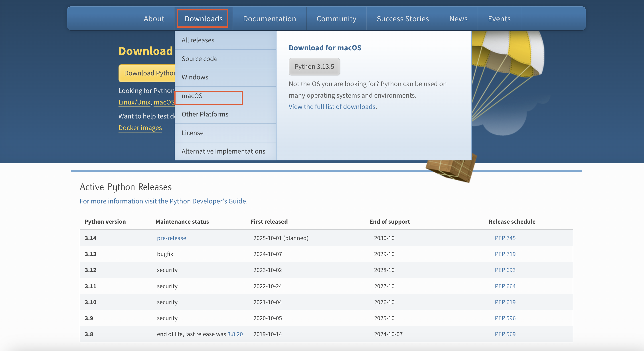Open the pre-release link for 3.14
Screen dimensions: 644x351
[172, 238]
